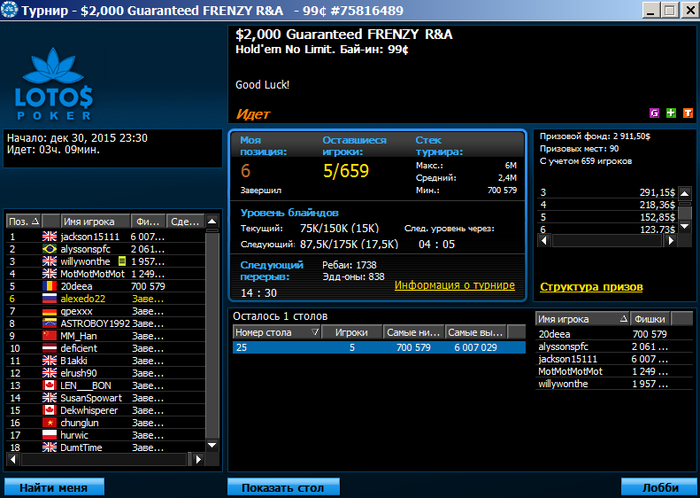Screen dimensions: 700x498
Task: Click the Poland flag next to hurwic
Action: click(x=50, y=435)
